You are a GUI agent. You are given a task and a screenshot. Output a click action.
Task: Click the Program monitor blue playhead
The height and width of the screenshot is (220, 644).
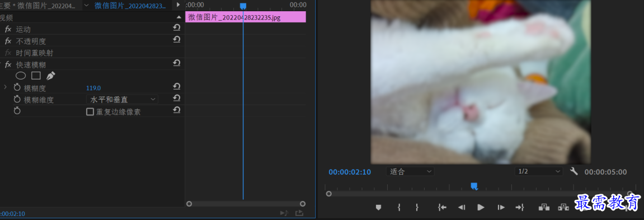point(474,186)
